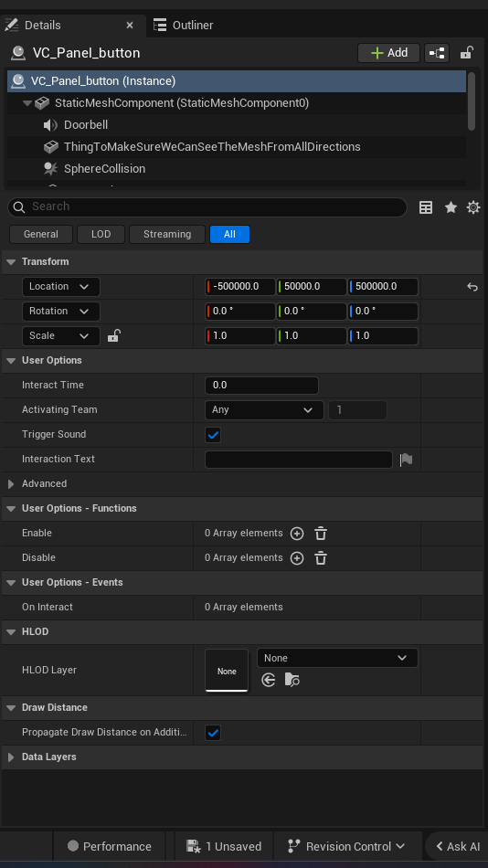Open the Location type dropdown
Viewport: 488px width, 868px height.
[x=61, y=287]
